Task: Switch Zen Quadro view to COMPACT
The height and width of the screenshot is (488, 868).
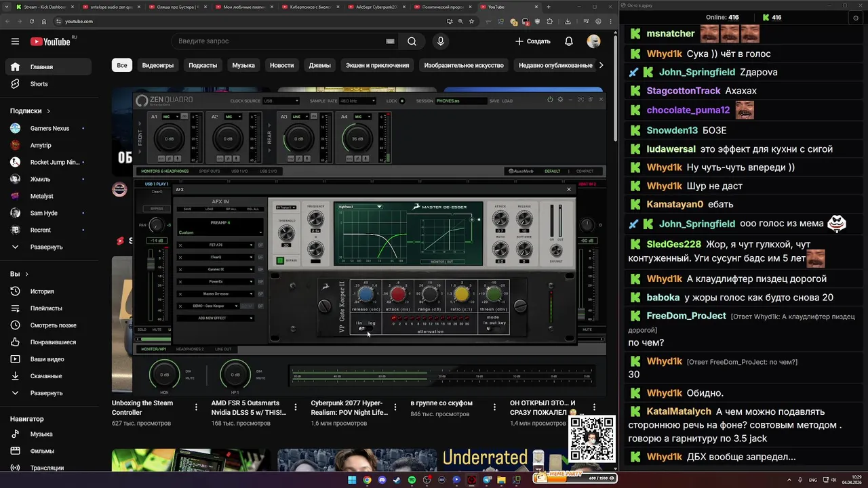Action: click(x=585, y=171)
